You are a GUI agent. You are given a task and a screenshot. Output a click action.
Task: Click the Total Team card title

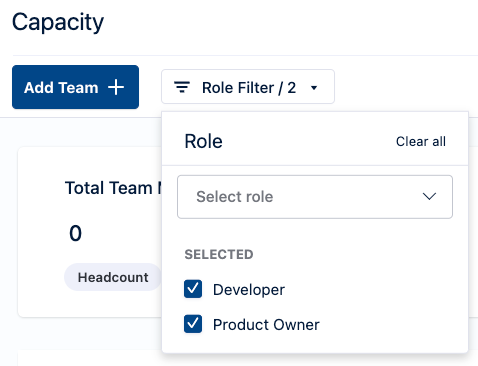coord(113,188)
